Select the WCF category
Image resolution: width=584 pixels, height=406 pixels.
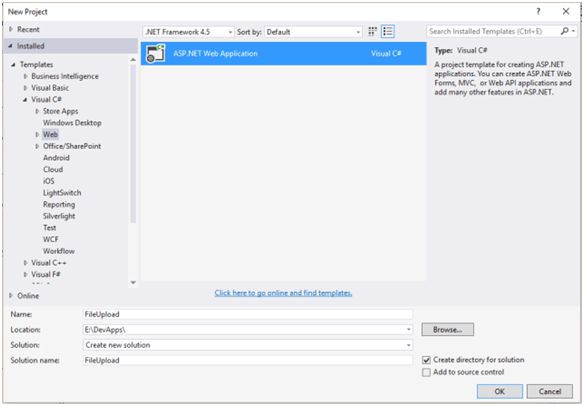(51, 239)
